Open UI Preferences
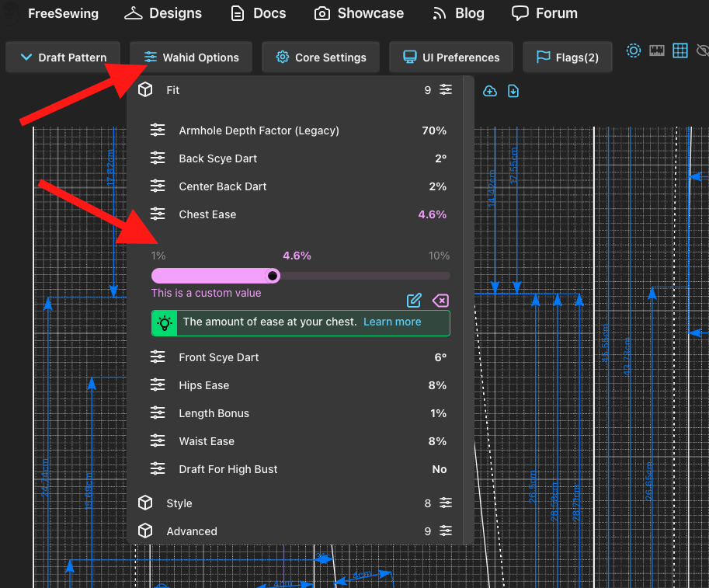This screenshot has width=709, height=588. pos(451,57)
